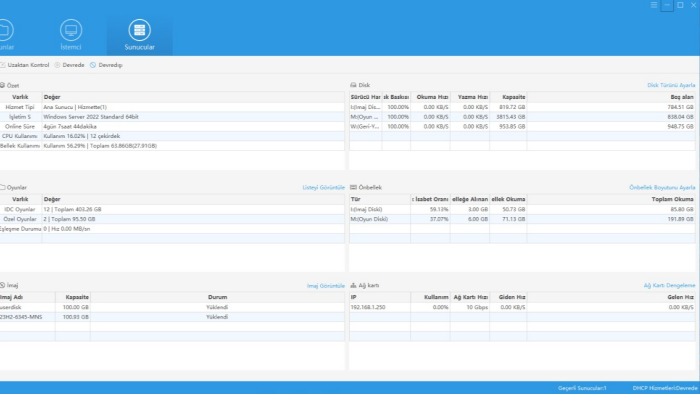Select Windows Server 2022 Standard 64bit value

(91, 117)
